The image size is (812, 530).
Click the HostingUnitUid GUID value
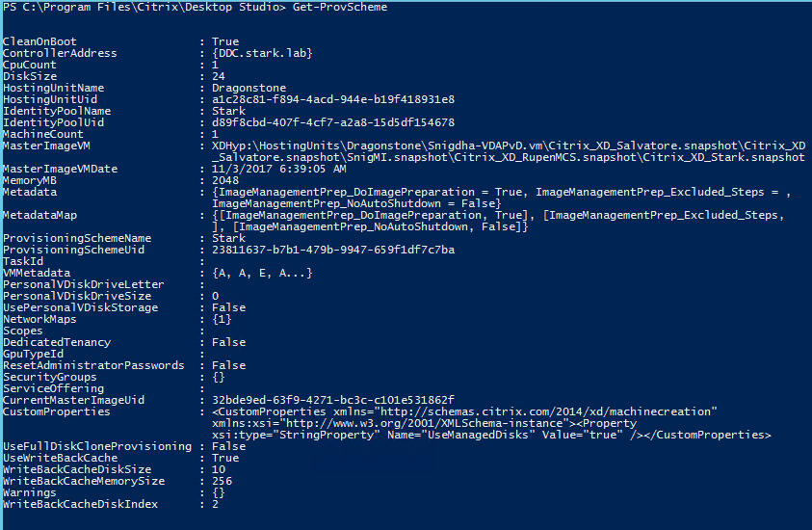coord(333,99)
